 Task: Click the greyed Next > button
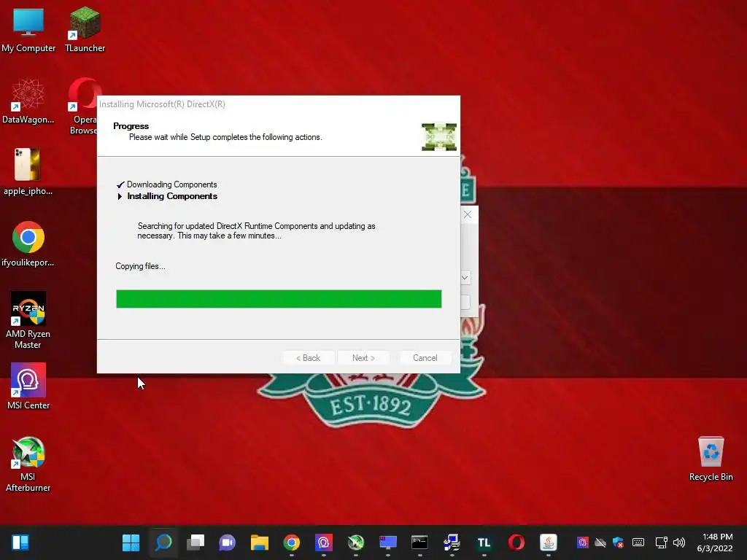click(363, 357)
